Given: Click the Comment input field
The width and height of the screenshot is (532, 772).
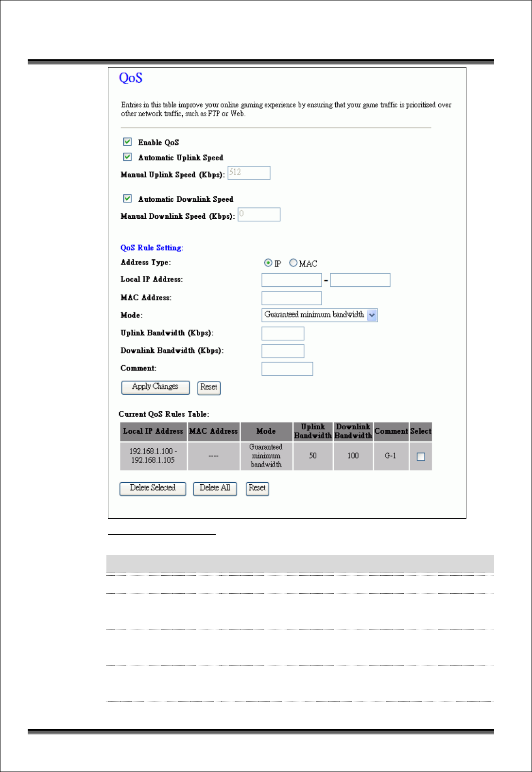Looking at the screenshot, I should (x=287, y=369).
